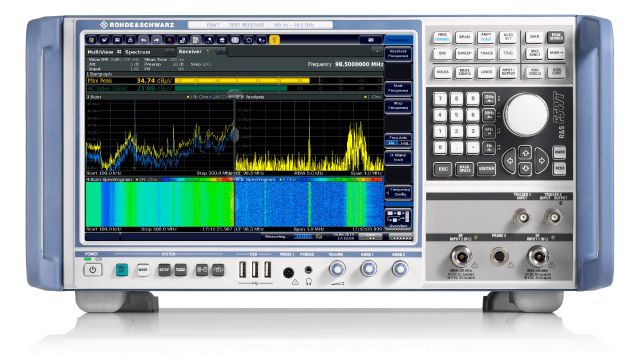Toggle the RUN CONT hardware key
Viewport: 640px width, 360px height.
[x=556, y=72]
